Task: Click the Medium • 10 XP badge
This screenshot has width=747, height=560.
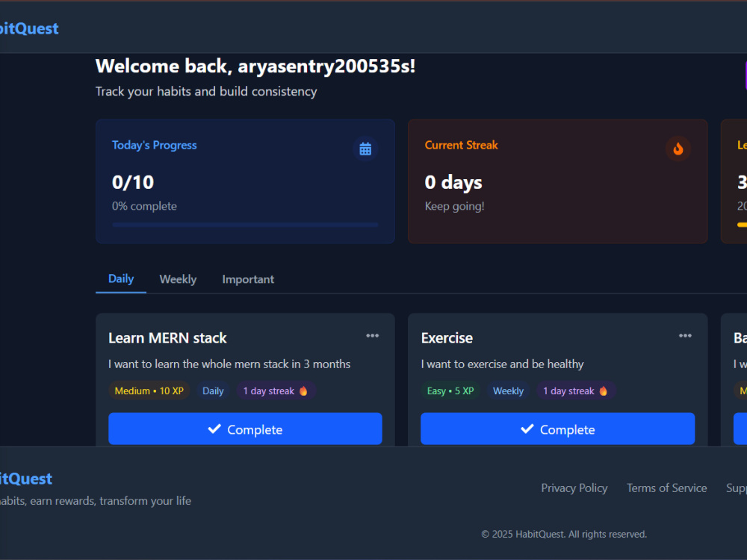Action: point(149,391)
